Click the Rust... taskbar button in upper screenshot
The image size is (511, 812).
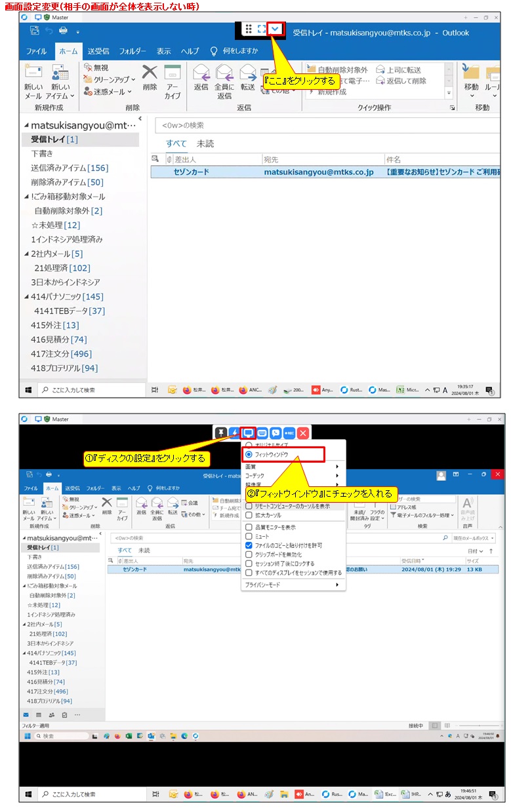coord(352,390)
